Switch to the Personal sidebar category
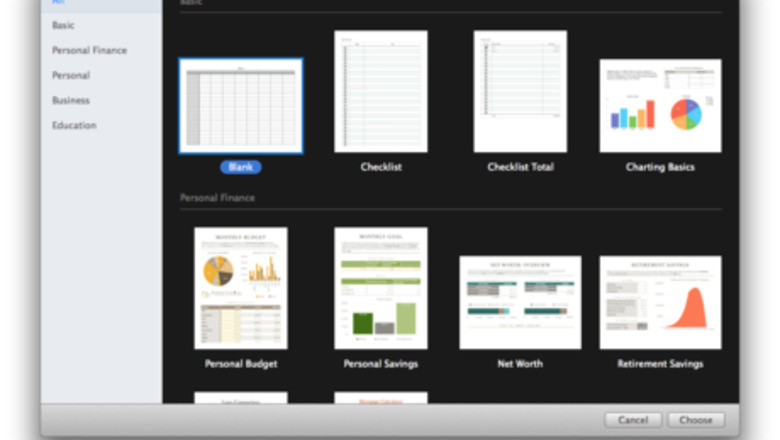The width and height of the screenshot is (780, 440). click(71, 75)
